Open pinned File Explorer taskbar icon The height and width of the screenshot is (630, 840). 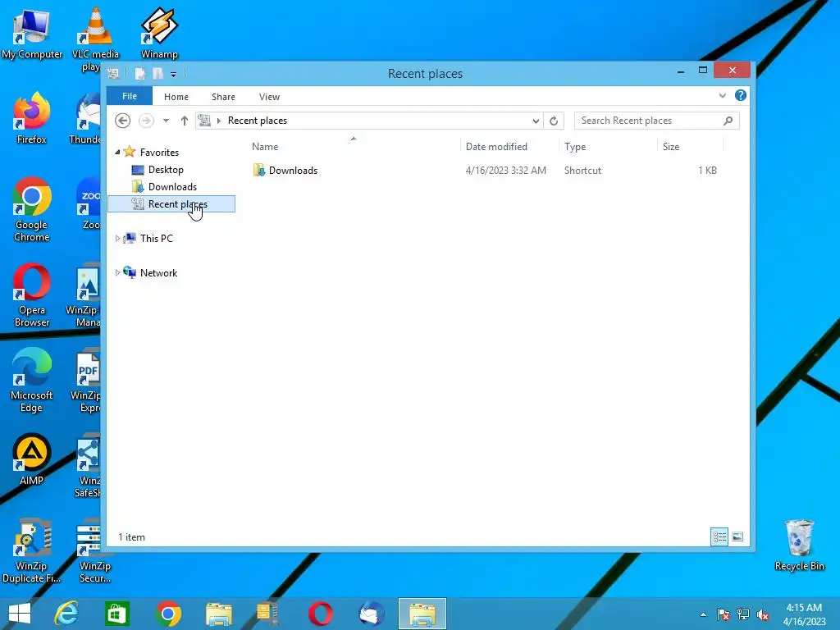point(218,614)
